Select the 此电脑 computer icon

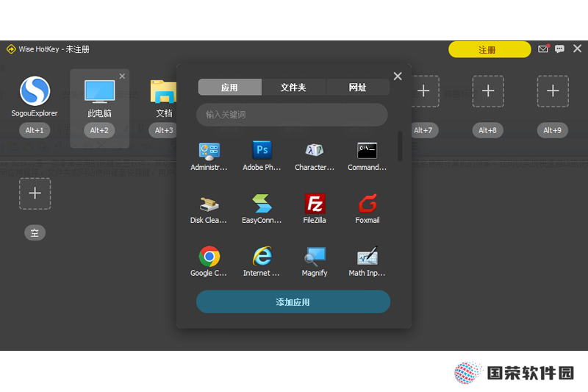click(99, 91)
